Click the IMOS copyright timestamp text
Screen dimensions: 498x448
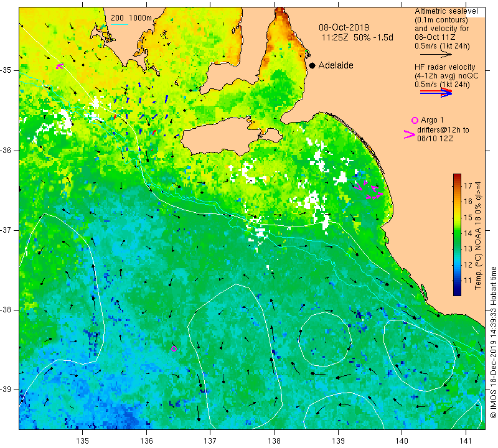tap(493, 342)
